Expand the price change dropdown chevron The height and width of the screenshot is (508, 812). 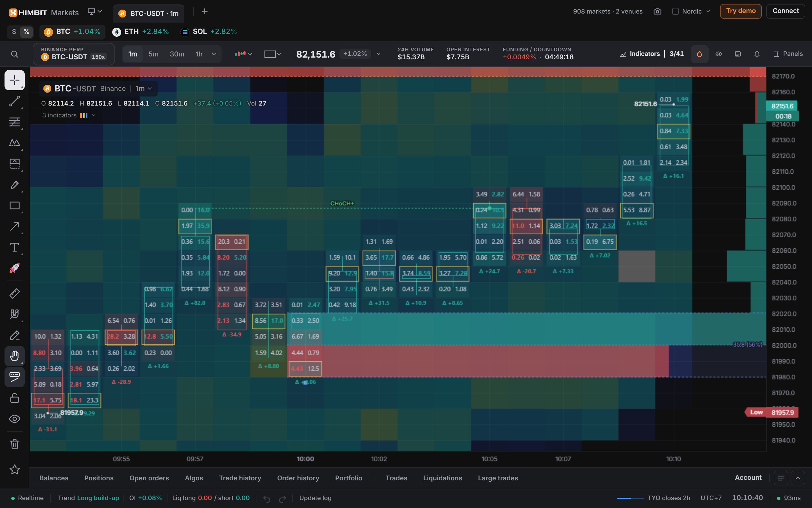[378, 54]
